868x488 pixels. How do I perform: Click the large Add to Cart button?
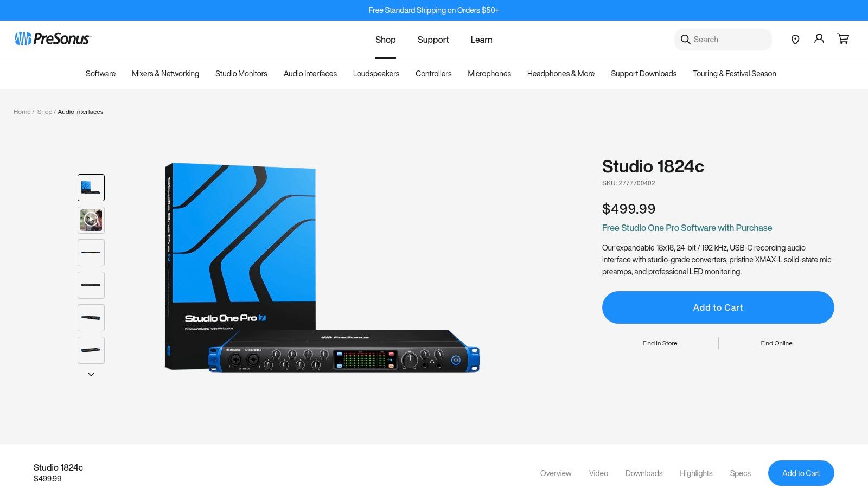coord(718,307)
